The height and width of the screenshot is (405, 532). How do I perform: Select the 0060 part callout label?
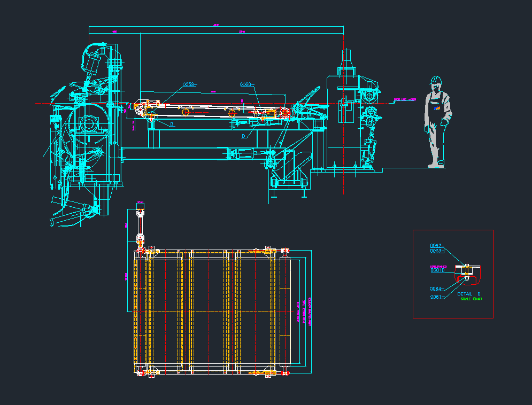pos(245,84)
